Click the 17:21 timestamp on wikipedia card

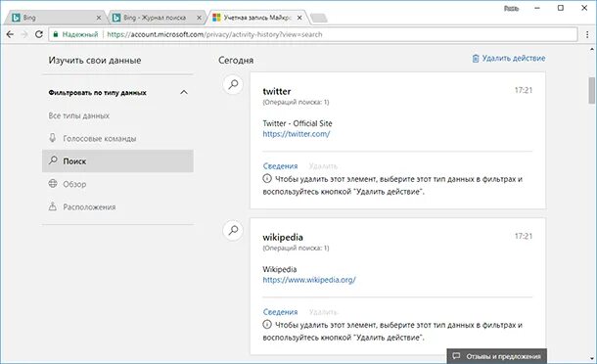click(524, 236)
